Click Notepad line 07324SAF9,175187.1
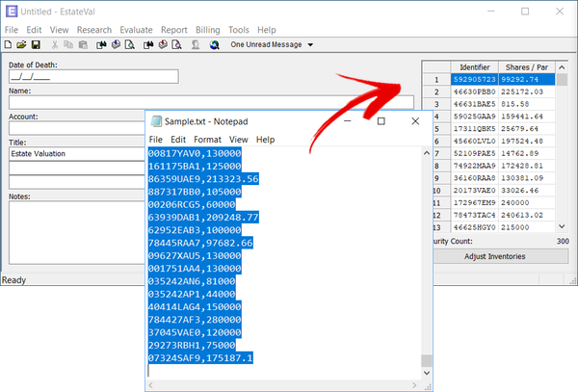578x392 pixels. tap(200, 358)
